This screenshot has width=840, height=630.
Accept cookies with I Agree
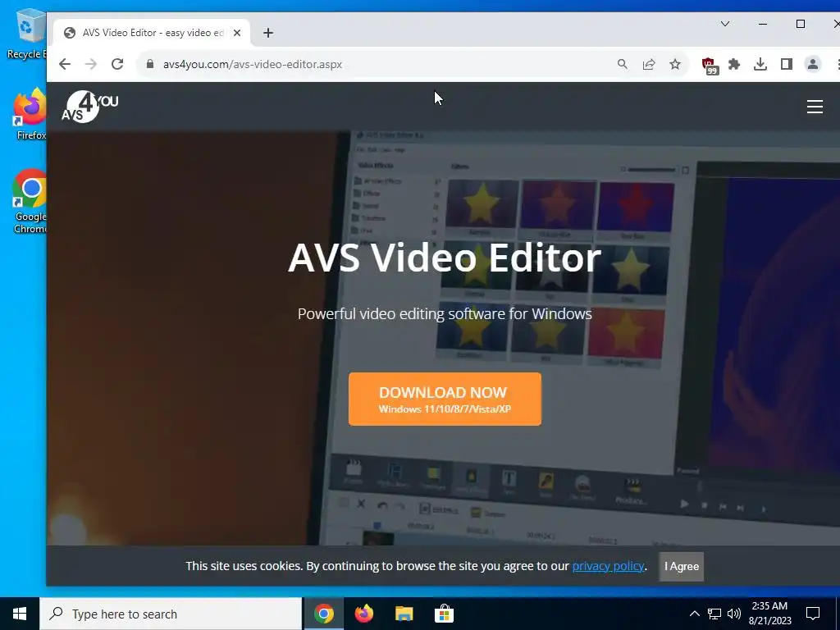tap(682, 566)
